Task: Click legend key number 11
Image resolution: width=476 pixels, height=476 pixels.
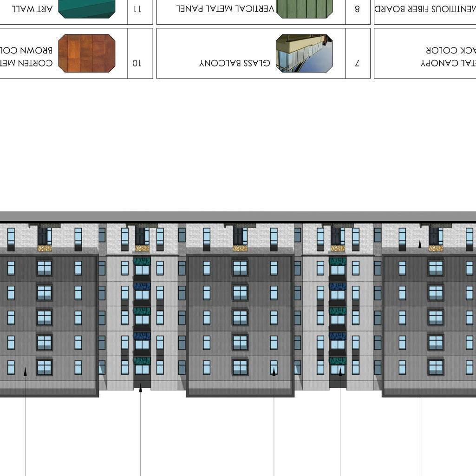Action: pyautogui.click(x=137, y=9)
